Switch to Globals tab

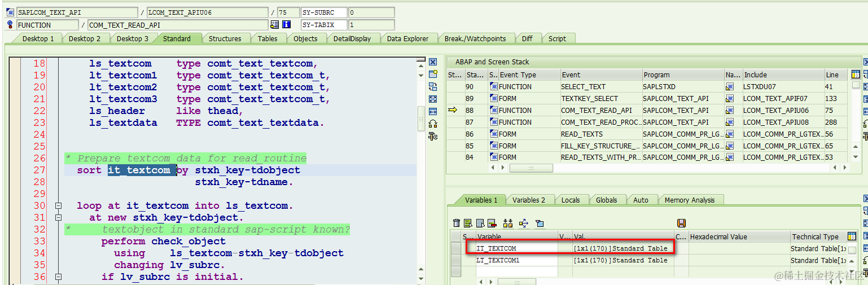click(606, 200)
